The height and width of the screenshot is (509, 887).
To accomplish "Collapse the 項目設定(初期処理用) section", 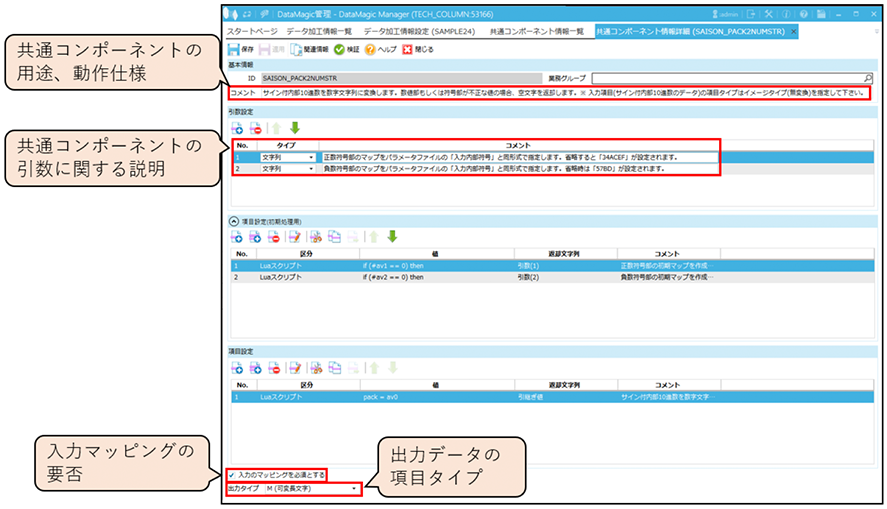I will point(234,219).
